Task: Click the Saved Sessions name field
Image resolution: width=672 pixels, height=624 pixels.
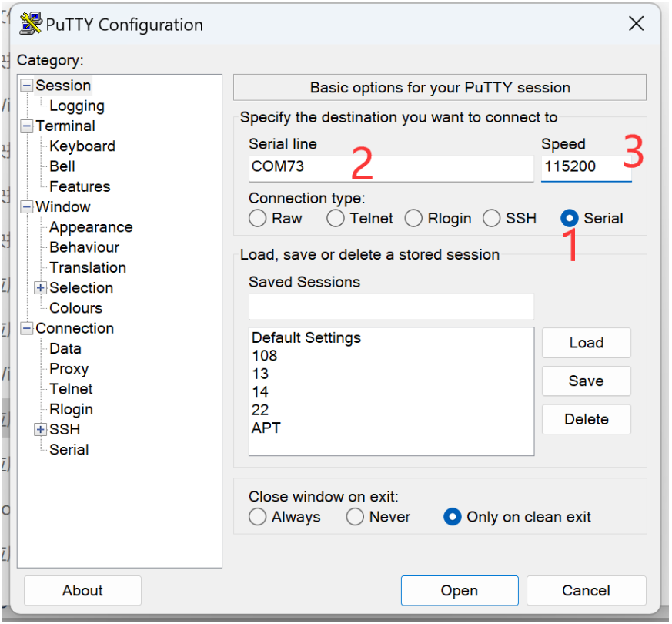Action: 391,307
